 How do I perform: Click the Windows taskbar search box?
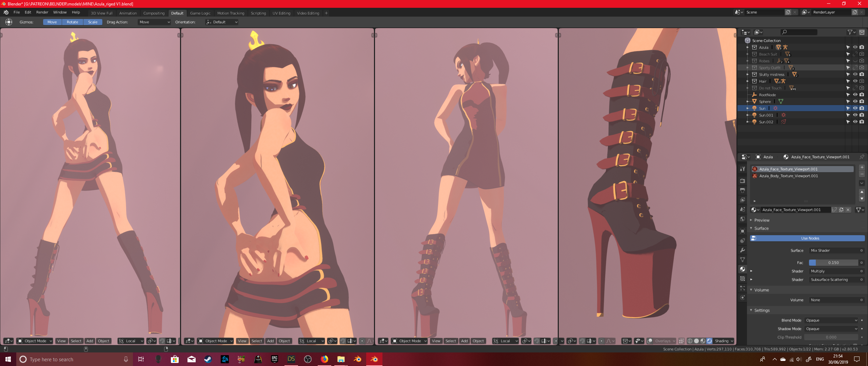[74, 359]
